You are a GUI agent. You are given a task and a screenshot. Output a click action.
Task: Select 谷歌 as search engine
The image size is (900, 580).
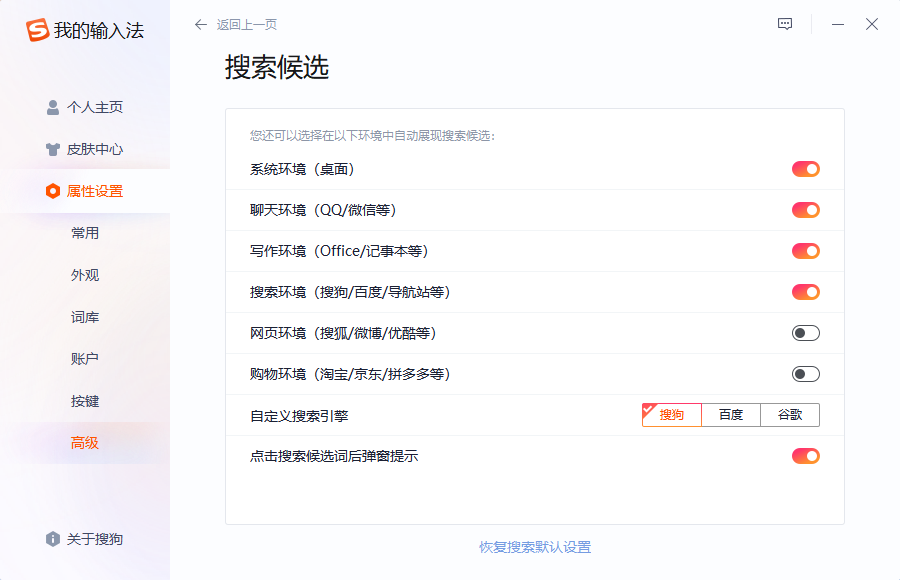790,414
